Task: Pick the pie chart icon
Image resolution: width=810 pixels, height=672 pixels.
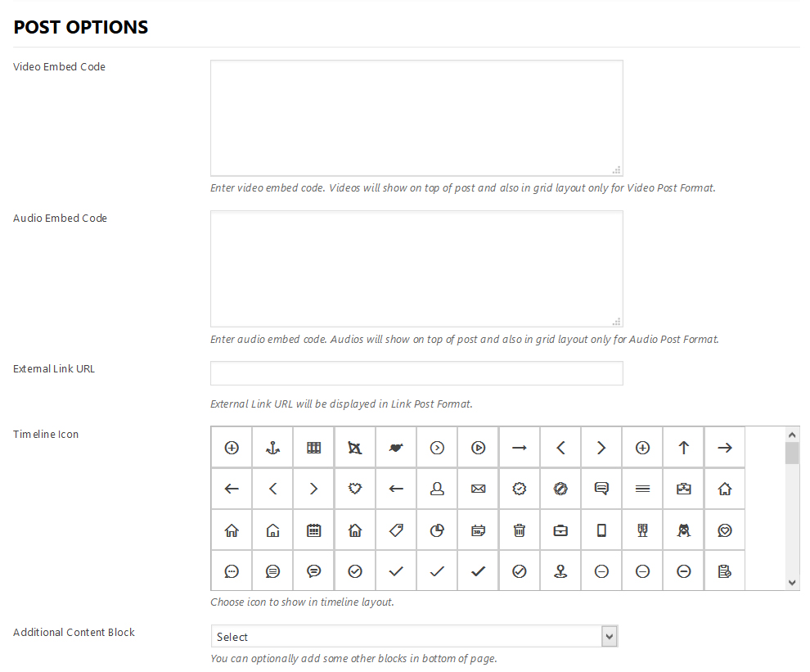Action: pyautogui.click(x=437, y=530)
